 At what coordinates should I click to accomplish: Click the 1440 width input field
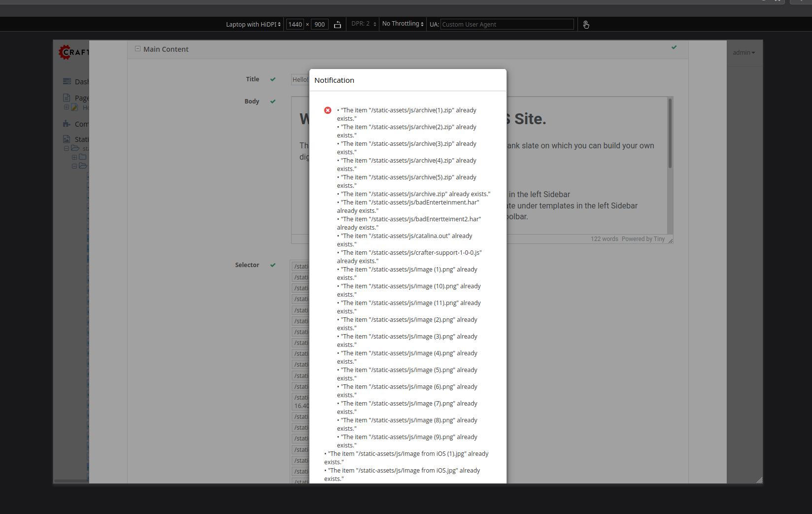click(295, 24)
